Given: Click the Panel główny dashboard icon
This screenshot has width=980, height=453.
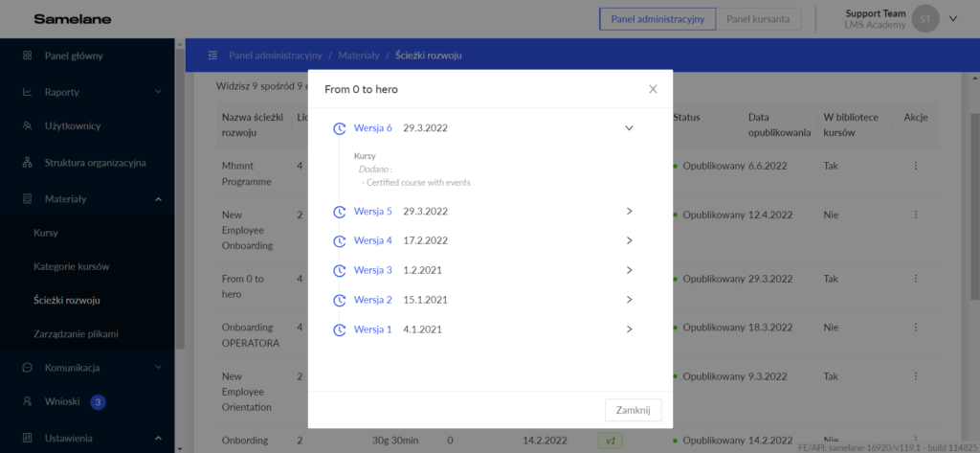Looking at the screenshot, I should (27, 56).
